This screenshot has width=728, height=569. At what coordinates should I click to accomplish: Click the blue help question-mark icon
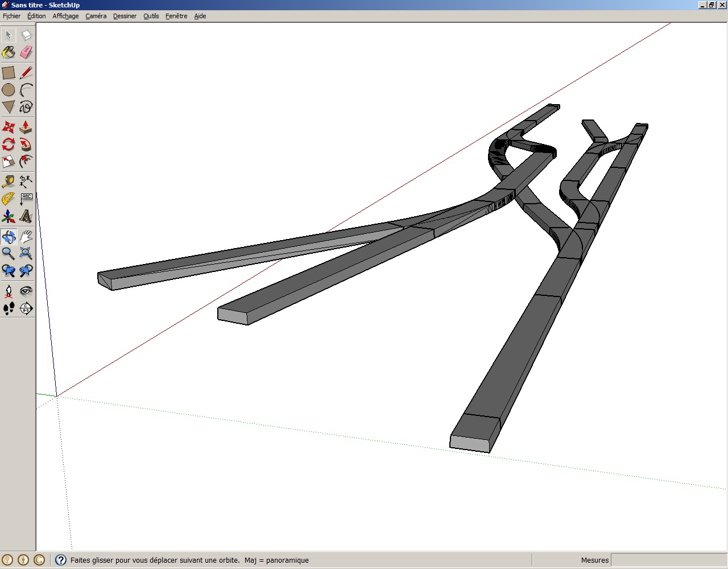point(61,560)
